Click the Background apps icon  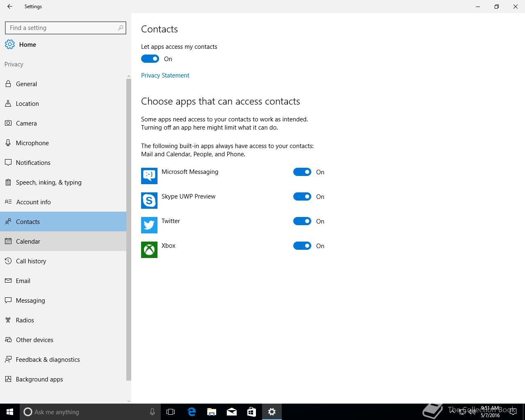coord(8,379)
